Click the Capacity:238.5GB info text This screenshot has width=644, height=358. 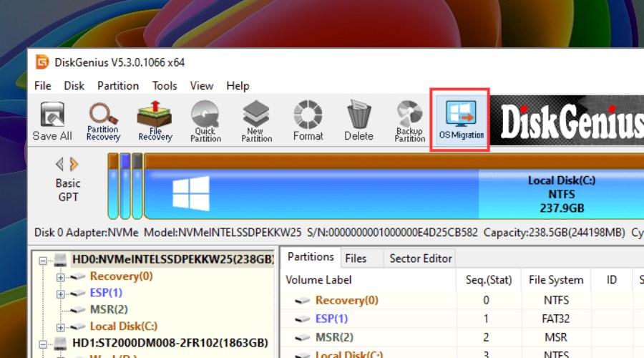[x=554, y=233]
